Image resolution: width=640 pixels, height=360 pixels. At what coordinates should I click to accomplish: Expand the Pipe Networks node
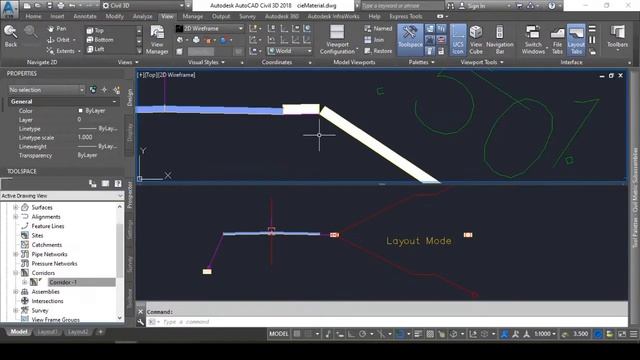point(16,254)
